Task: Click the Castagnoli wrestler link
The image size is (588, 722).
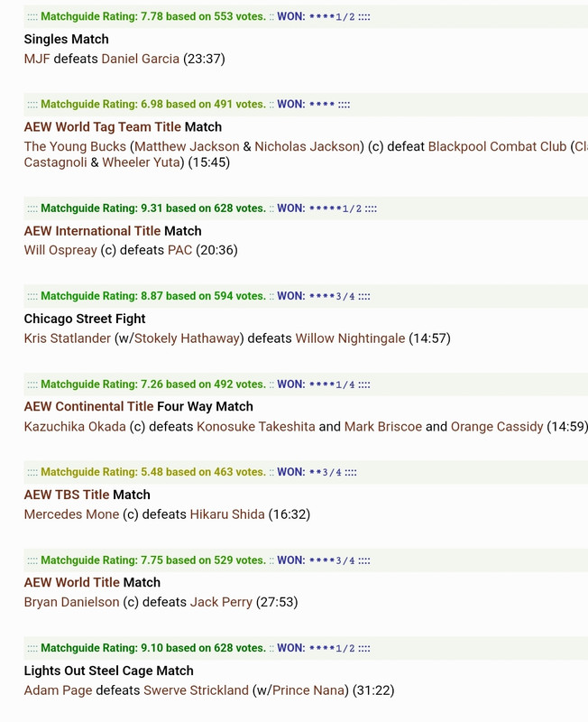Action: coord(55,162)
